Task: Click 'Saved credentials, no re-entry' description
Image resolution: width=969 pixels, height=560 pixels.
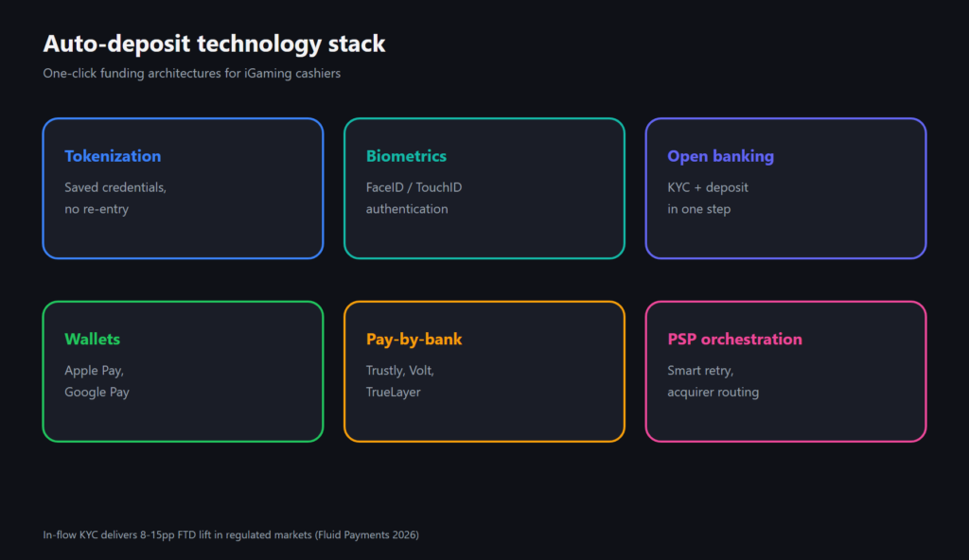Action: (115, 198)
